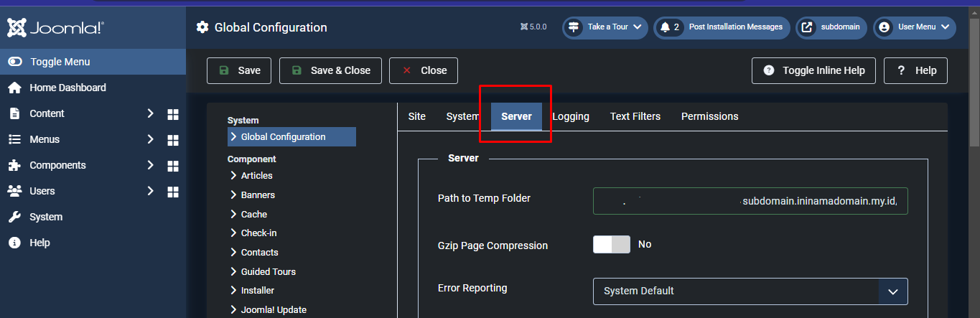Switch to the Logging tab
The height and width of the screenshot is (318, 980).
click(x=571, y=116)
